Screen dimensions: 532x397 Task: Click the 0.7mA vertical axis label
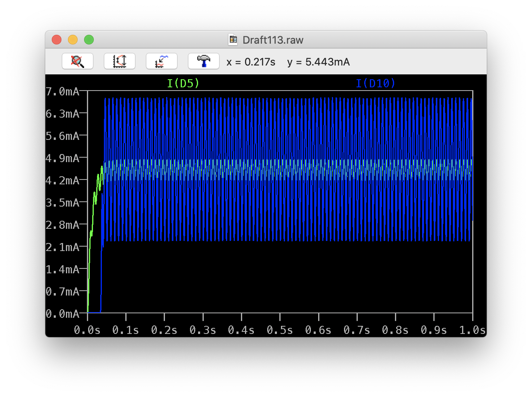click(63, 292)
